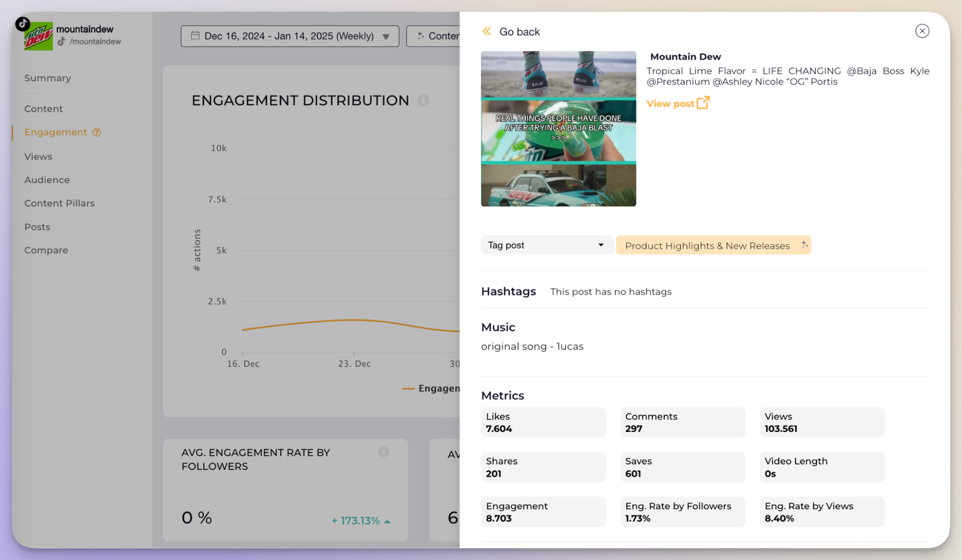Click the 'original song - 1ucas' text
The image size is (962, 560).
(x=532, y=346)
